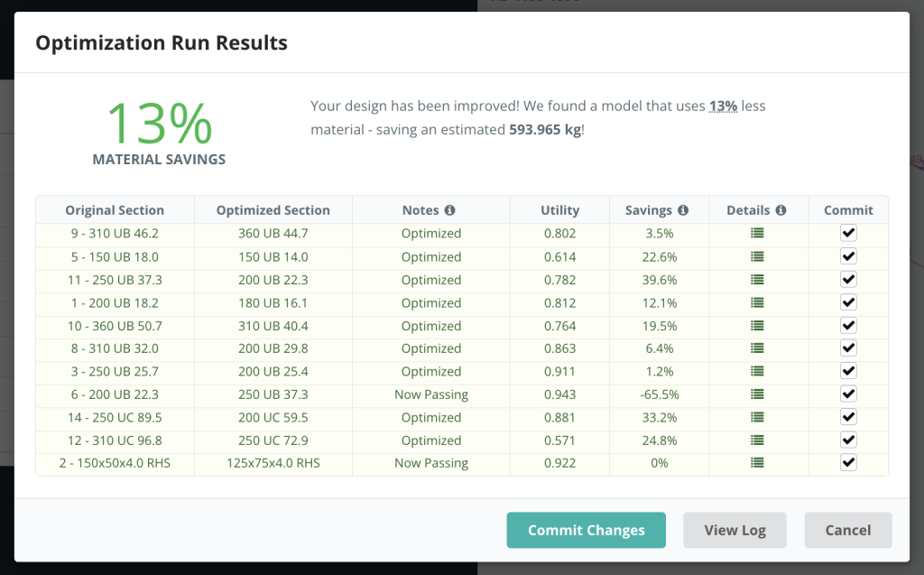The image size is (924, 575).
Task: Open details for the 9 - 310 UB 46.2 row
Action: tap(758, 233)
